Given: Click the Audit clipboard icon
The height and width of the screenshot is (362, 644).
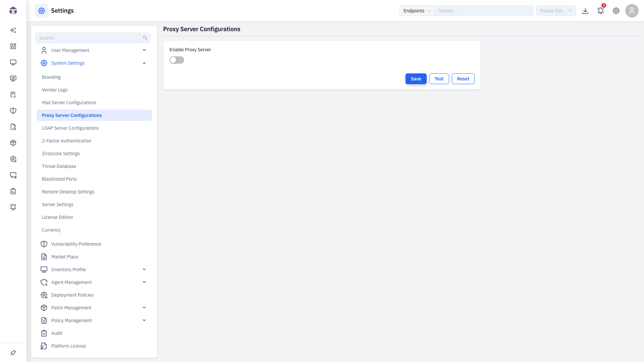Looking at the screenshot, I should tap(44, 333).
